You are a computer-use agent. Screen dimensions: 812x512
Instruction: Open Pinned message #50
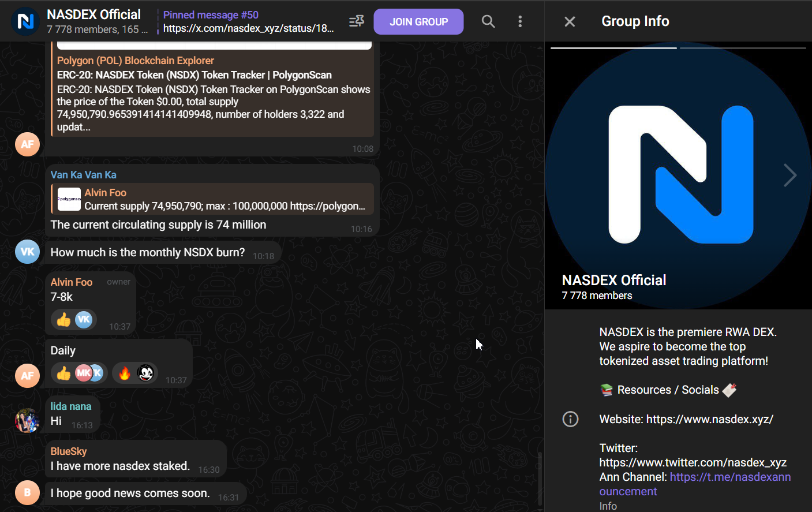[x=248, y=21]
